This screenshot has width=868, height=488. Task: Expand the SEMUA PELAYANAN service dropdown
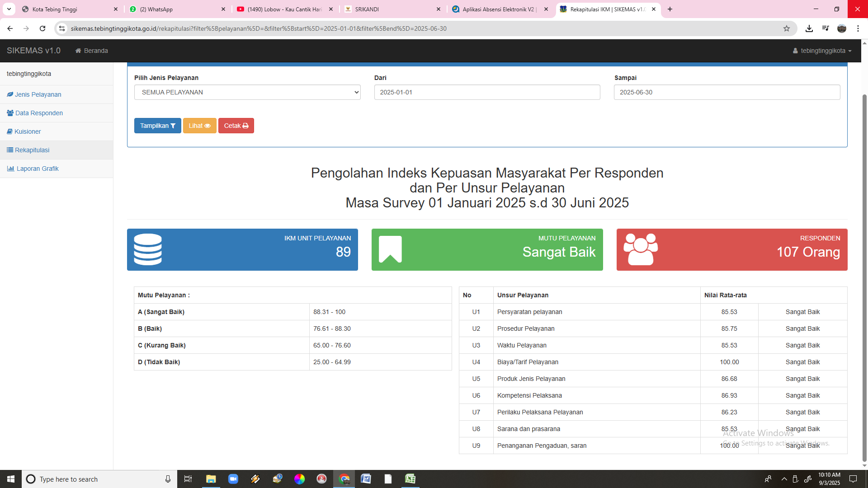[247, 92]
